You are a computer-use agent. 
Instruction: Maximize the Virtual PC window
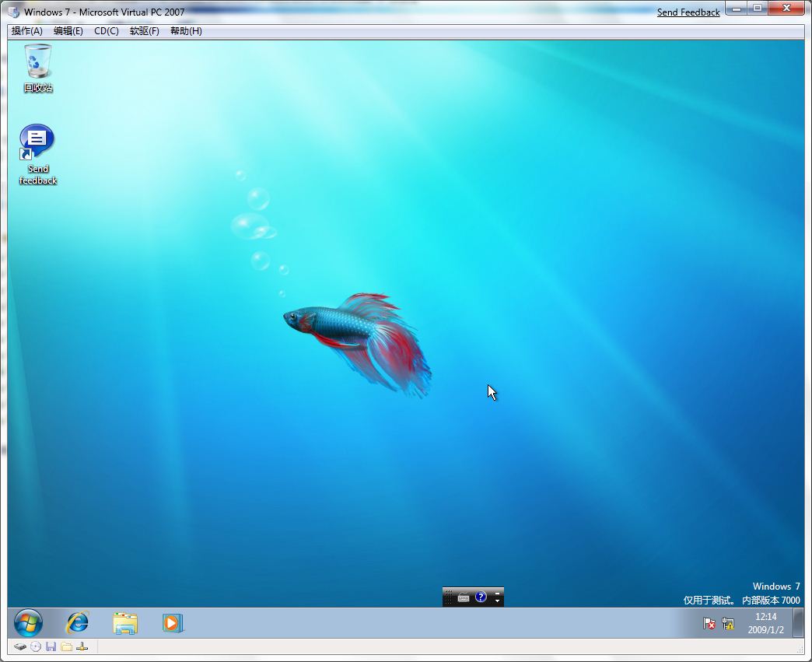pos(757,9)
